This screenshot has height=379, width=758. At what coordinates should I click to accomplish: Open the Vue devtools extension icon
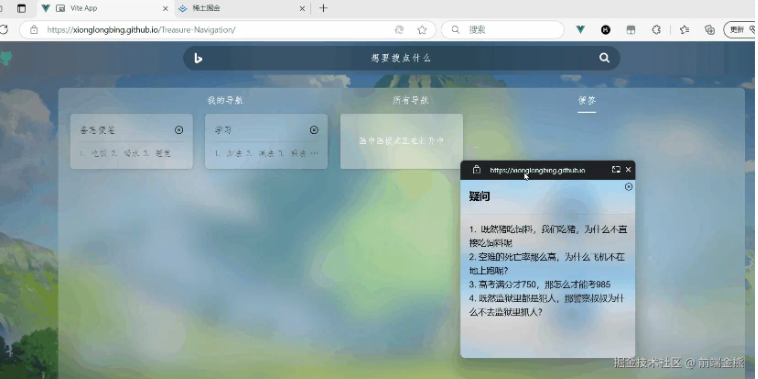[581, 30]
